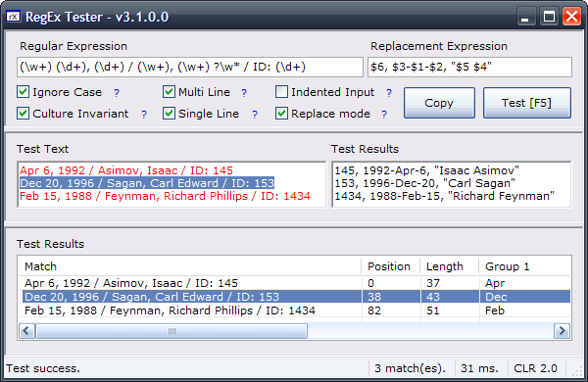Click the highlighted Sagan line in Test Text
588x382 pixels.
(147, 183)
